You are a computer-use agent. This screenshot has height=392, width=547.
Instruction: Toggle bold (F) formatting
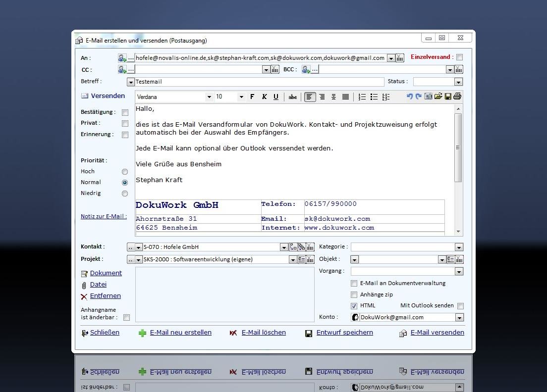pyautogui.click(x=252, y=97)
